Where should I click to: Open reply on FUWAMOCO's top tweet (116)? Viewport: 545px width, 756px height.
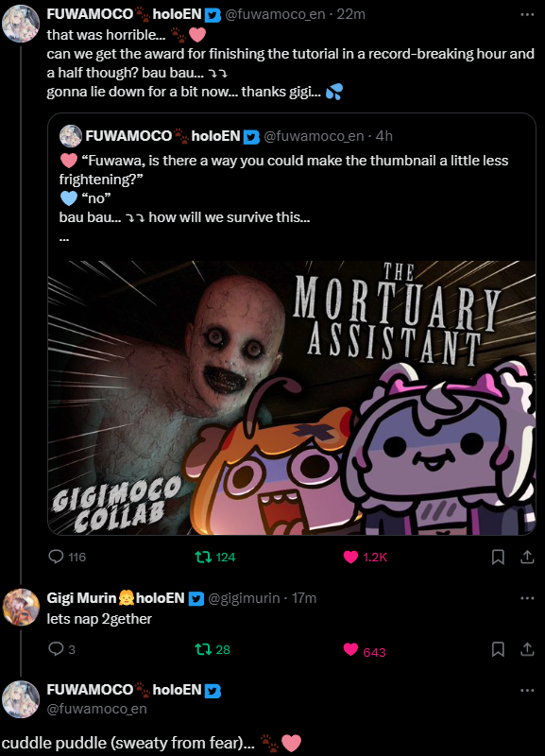[x=67, y=557]
